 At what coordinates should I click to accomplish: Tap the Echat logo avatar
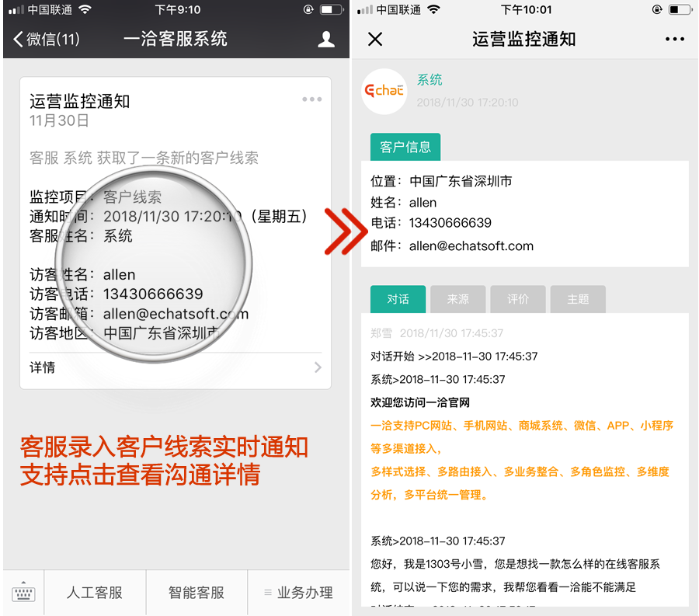(384, 91)
